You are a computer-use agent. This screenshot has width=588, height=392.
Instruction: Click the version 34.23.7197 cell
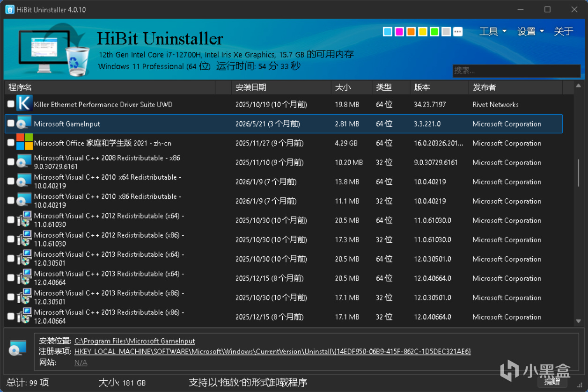point(430,104)
